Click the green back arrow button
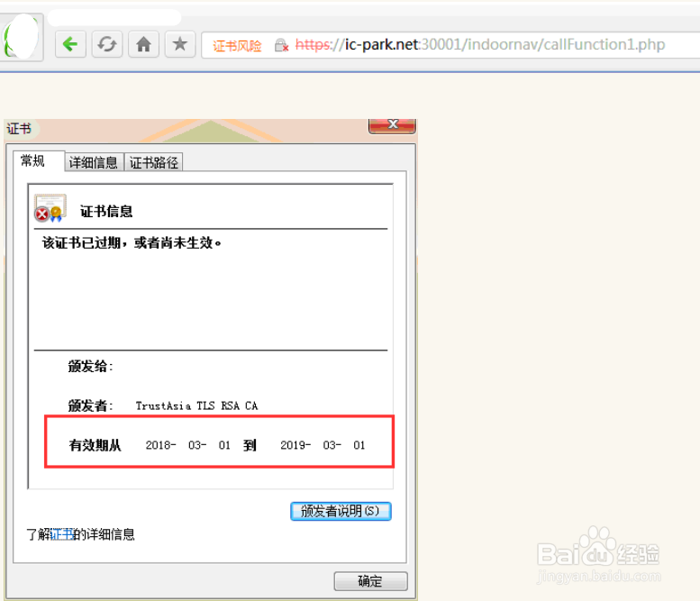The width and height of the screenshot is (700, 601). [70, 44]
